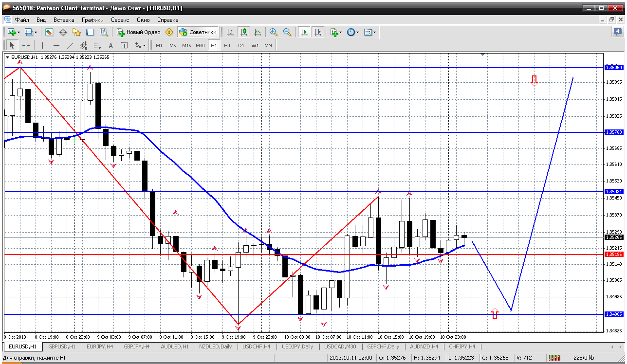Screen dimensions: 627x364
Task: Show the Market Watch window icon
Action: (49, 32)
